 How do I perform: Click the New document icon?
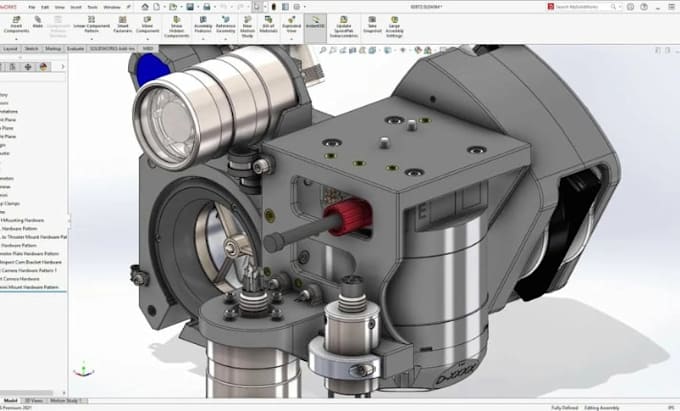pos(157,7)
